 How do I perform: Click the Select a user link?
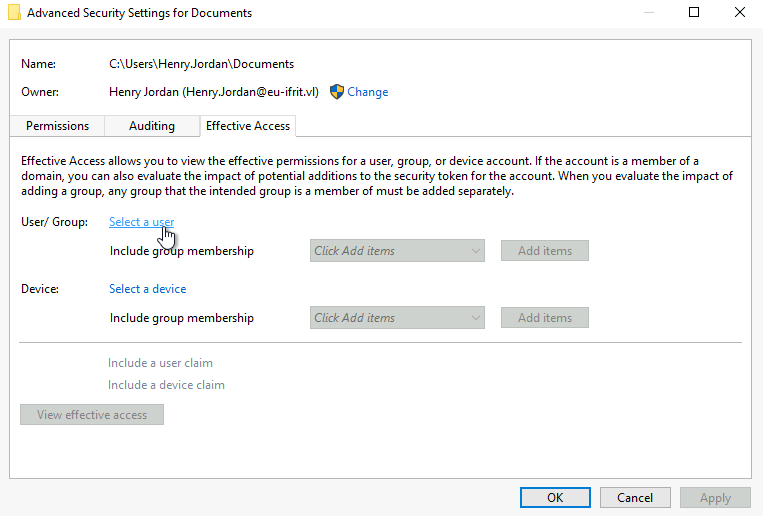pyautogui.click(x=142, y=222)
